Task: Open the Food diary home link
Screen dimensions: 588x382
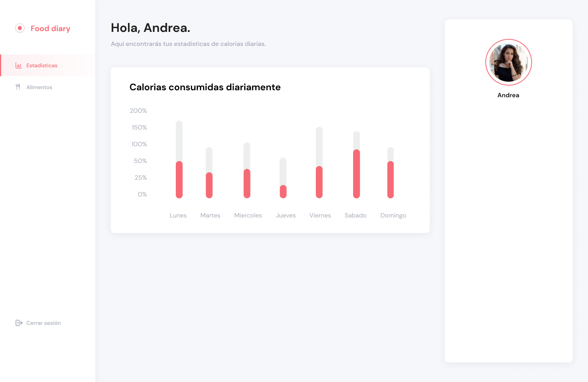Action: click(43, 28)
